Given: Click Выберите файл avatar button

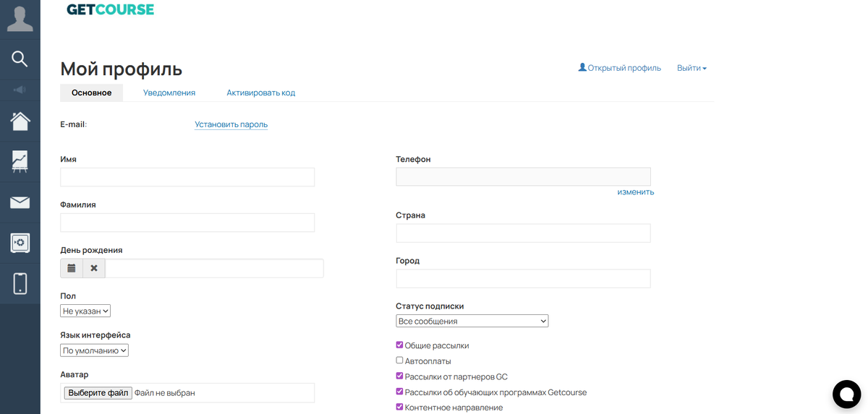Looking at the screenshot, I should (98, 393).
